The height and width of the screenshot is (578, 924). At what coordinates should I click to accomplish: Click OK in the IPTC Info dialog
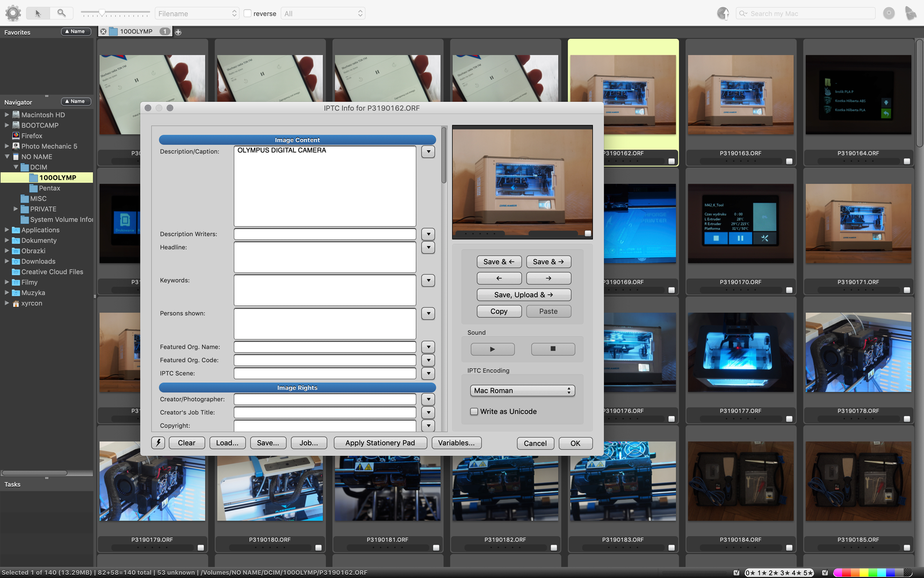[575, 443]
